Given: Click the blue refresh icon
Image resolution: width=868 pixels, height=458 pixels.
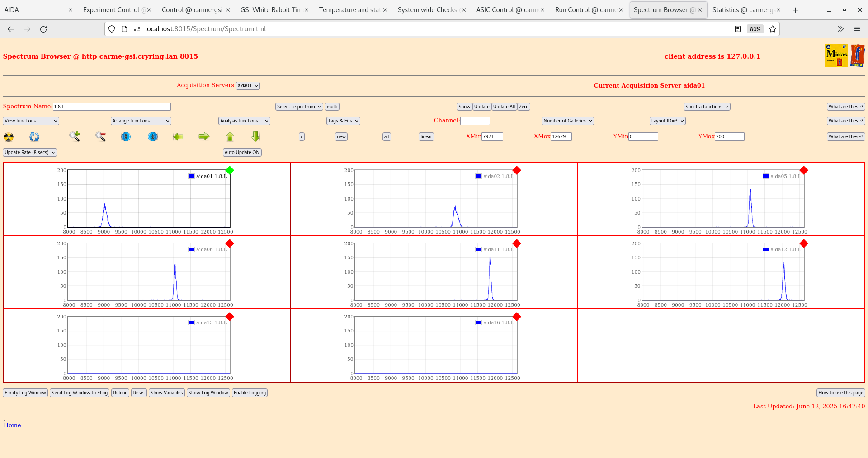Looking at the screenshot, I should [34, 137].
